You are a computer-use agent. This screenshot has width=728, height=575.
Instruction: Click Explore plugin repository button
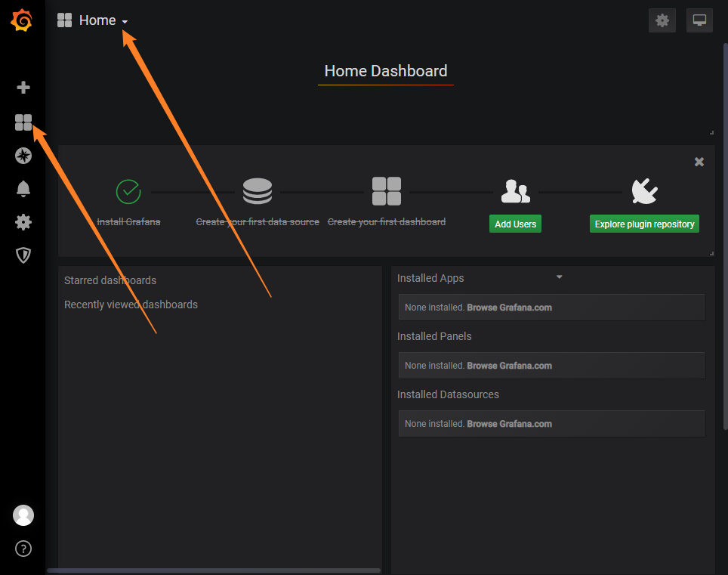644,224
